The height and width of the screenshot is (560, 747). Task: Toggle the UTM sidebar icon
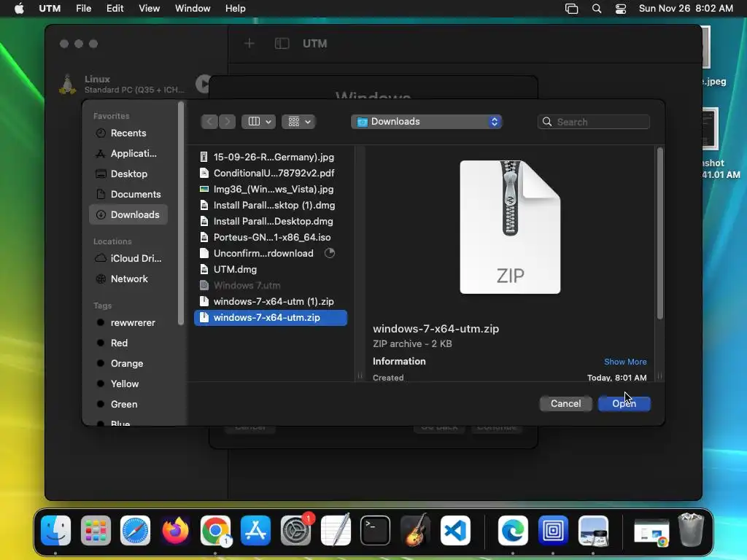coord(282,44)
